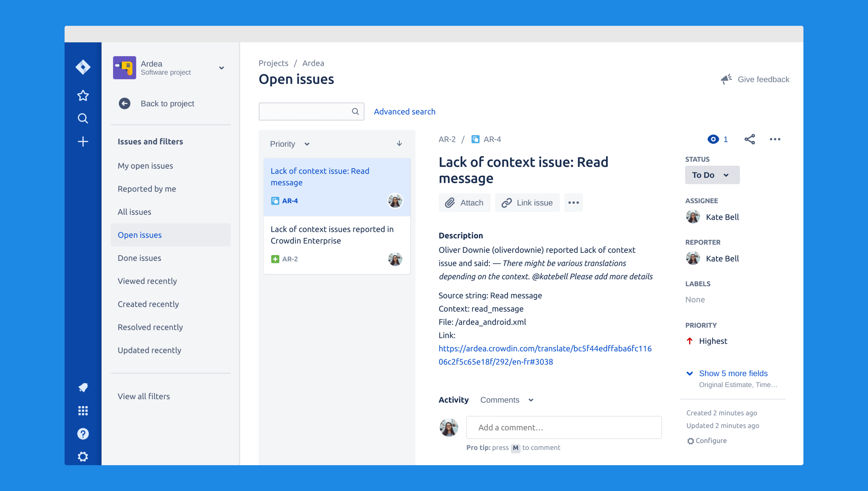Select Resolved recently filter
The image size is (868, 491).
point(150,327)
